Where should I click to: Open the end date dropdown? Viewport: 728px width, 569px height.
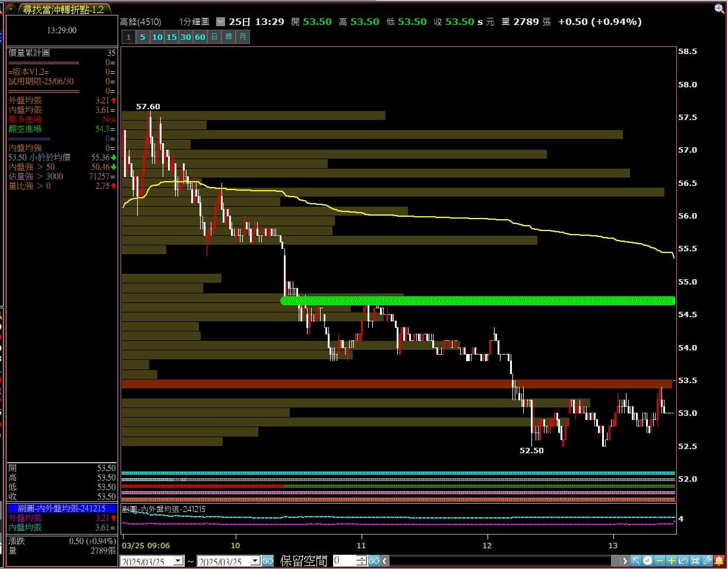coord(255,561)
